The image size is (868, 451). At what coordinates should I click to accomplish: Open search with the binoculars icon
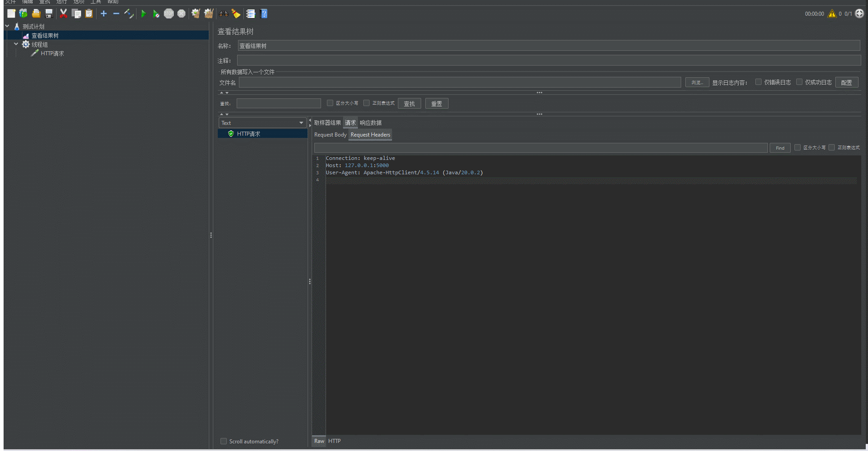pyautogui.click(x=224, y=14)
